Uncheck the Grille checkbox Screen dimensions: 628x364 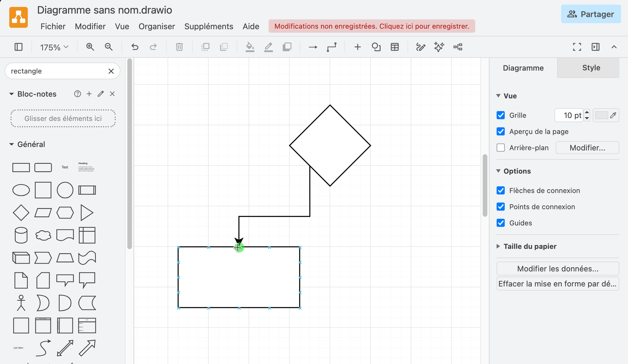tap(501, 115)
